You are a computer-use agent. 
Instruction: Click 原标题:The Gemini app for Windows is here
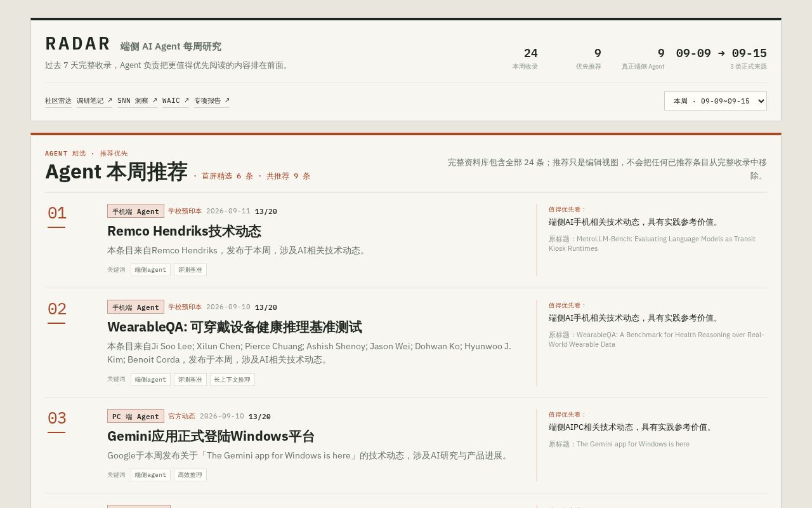pos(619,444)
